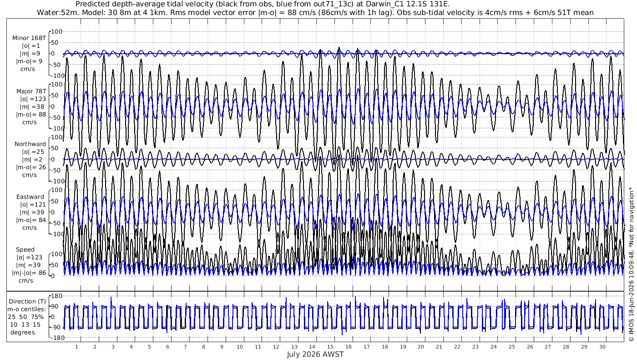Click day 19 tick label on time axis
Viewport: 637px width, 364px height.
(403, 347)
